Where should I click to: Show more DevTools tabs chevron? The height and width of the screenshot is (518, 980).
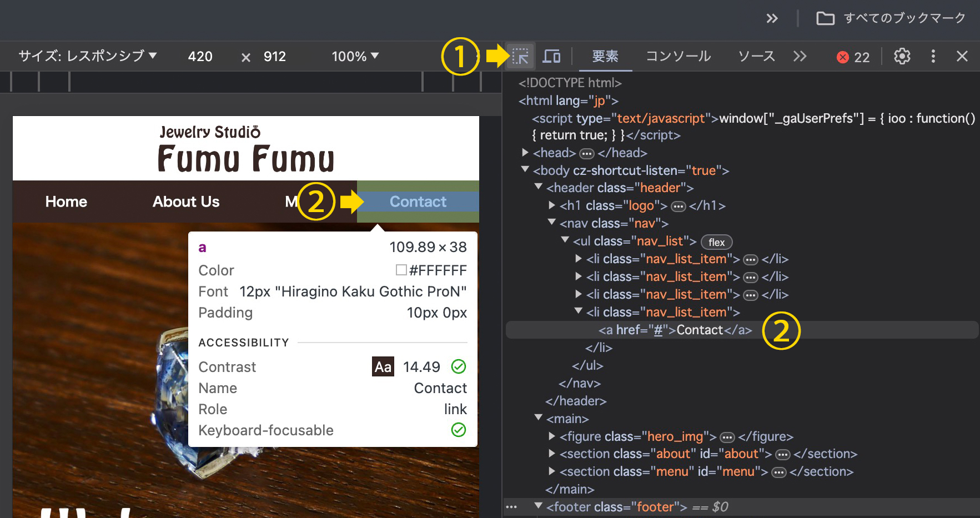tap(800, 56)
